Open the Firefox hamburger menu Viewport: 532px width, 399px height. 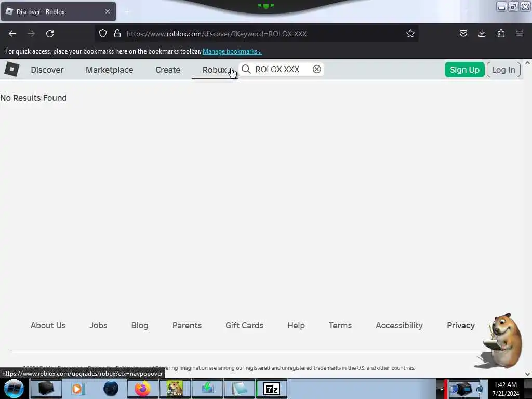(520, 34)
